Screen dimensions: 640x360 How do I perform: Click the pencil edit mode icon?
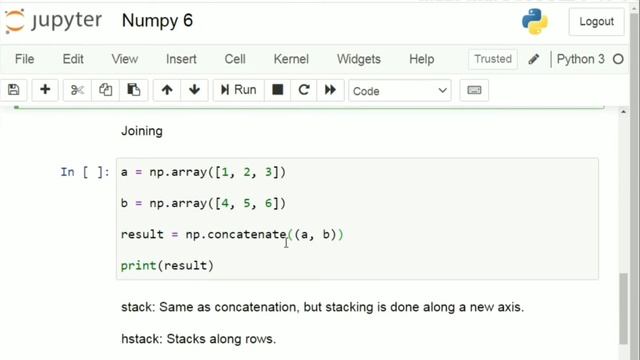[533, 59]
